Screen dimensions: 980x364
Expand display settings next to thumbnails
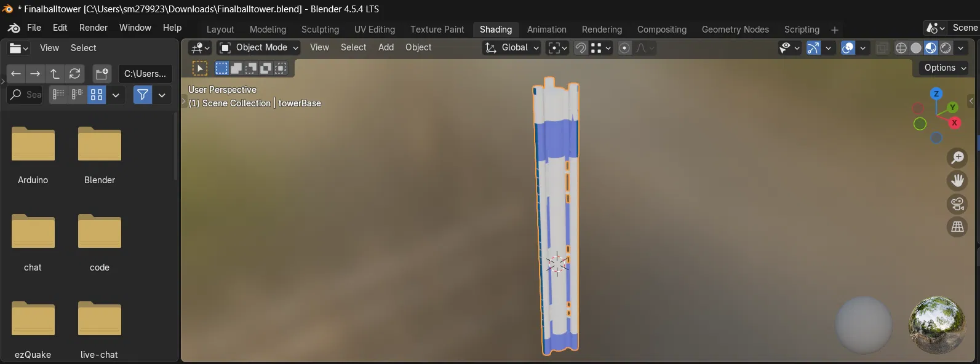click(x=116, y=95)
